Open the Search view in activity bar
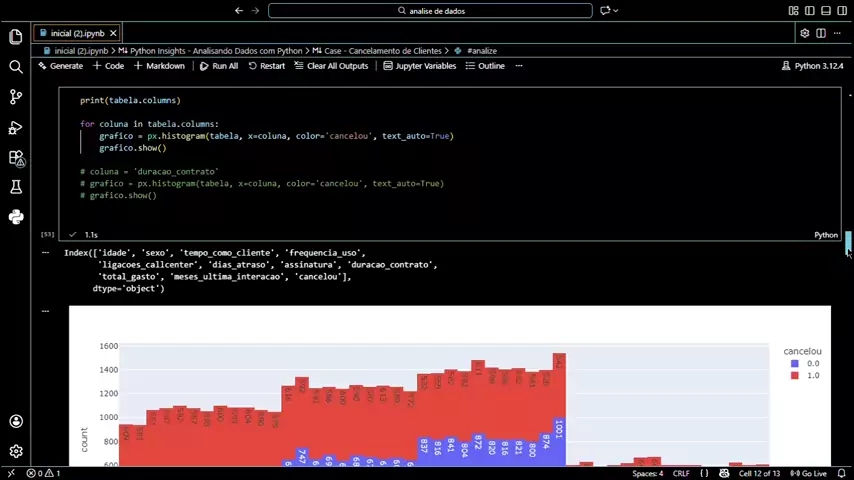Screen dimensions: 854x480 (x=16, y=67)
